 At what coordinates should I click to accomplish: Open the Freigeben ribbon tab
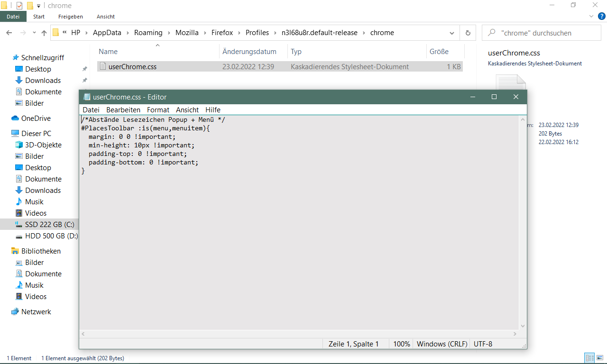(x=71, y=17)
